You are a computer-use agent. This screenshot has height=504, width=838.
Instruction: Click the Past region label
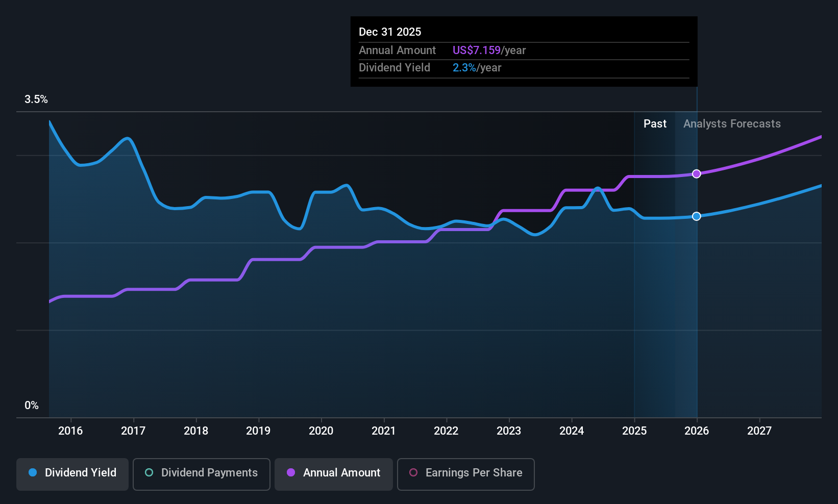(x=655, y=124)
